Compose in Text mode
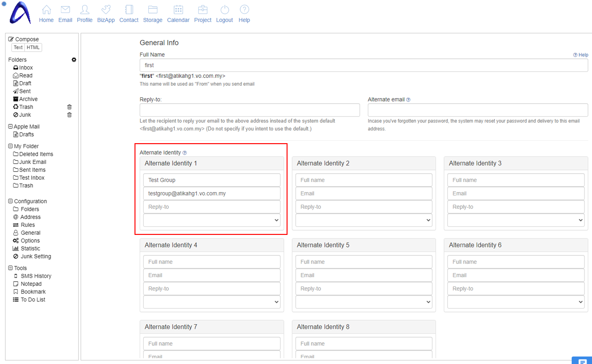 pyautogui.click(x=18, y=47)
